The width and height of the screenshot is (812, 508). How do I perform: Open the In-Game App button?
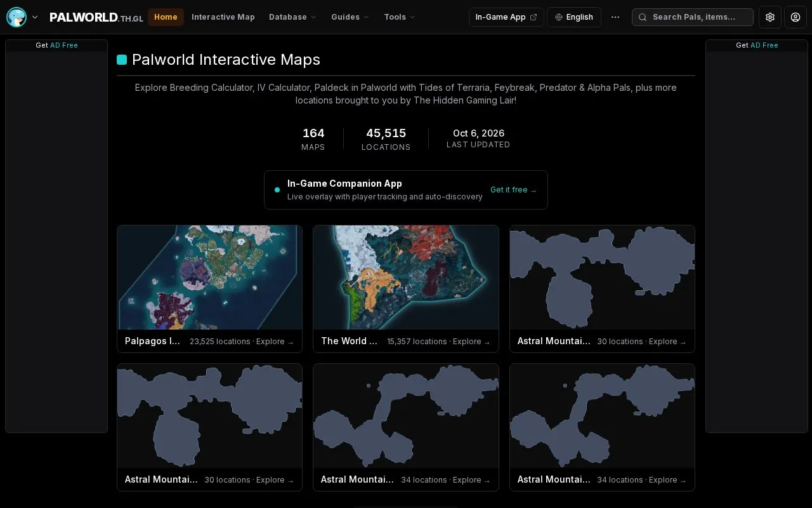tap(506, 17)
